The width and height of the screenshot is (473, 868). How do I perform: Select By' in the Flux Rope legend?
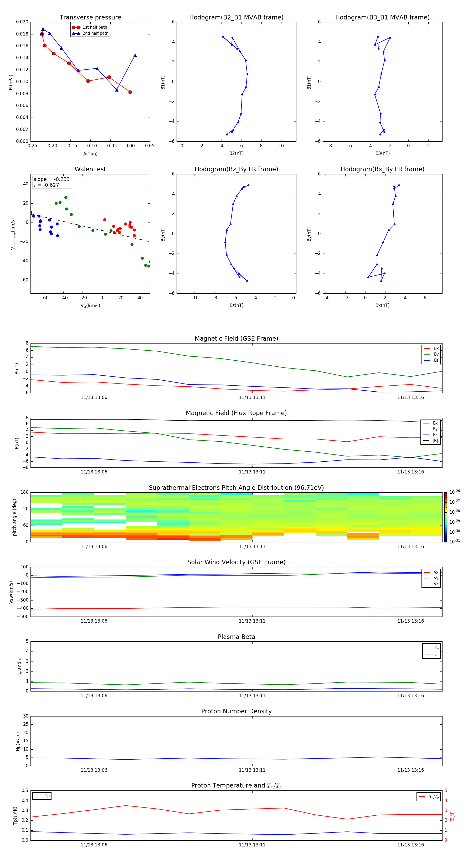tap(431, 429)
